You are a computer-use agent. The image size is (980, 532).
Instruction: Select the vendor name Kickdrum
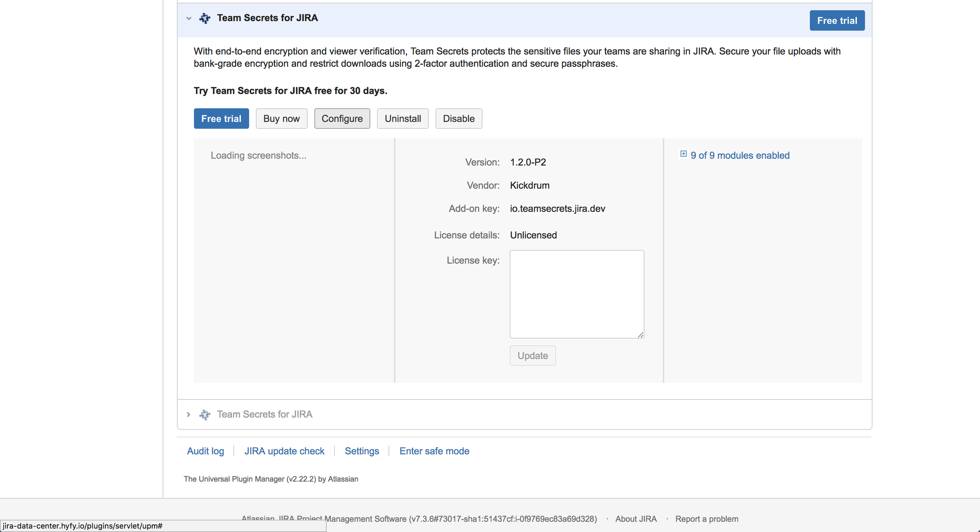(530, 185)
